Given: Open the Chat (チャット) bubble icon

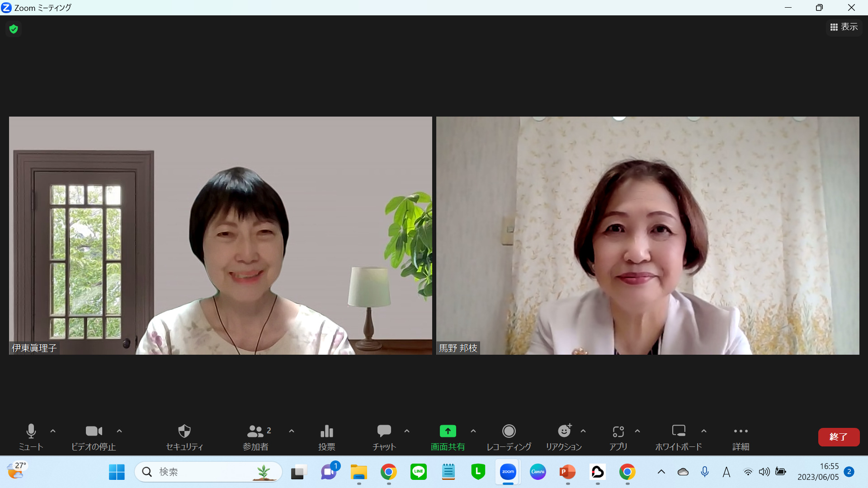Looking at the screenshot, I should (384, 432).
